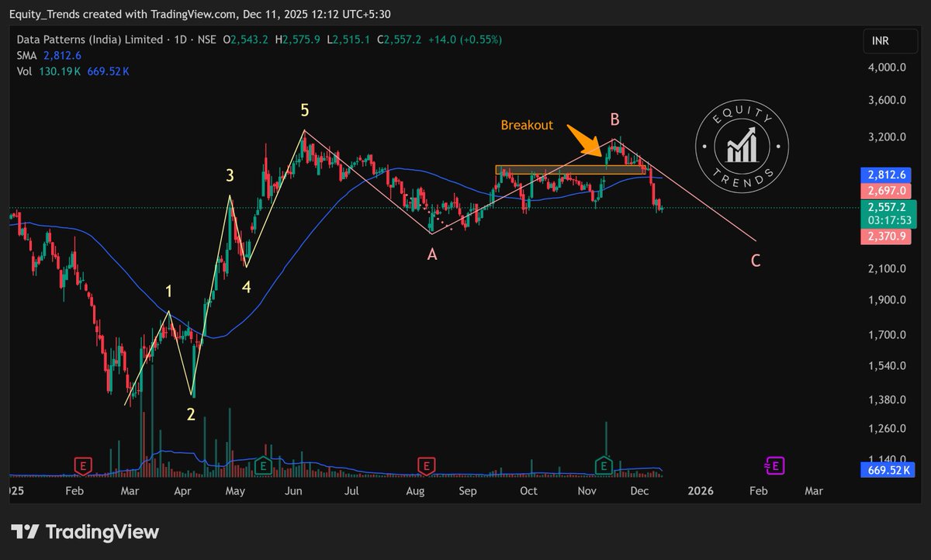Image resolution: width=931 pixels, height=560 pixels.
Task: Click the Jun label on time axis
Action: (295, 491)
